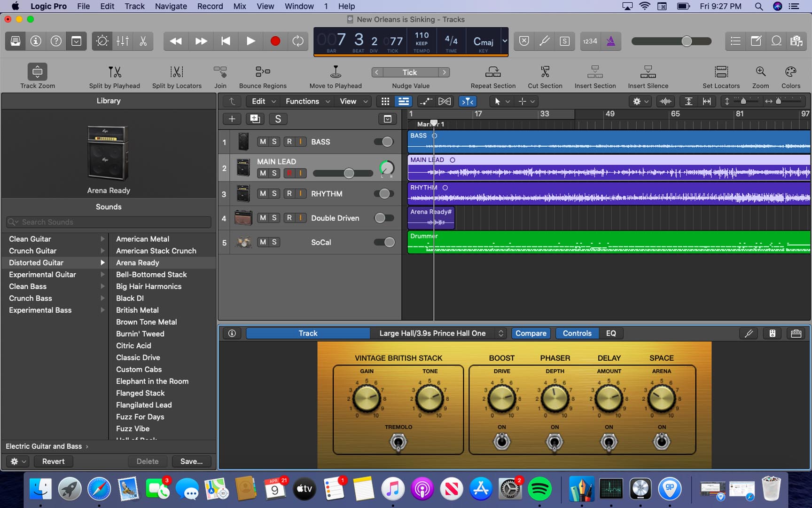Click Insert Silence
This screenshot has height=508, width=812.
coord(648,76)
